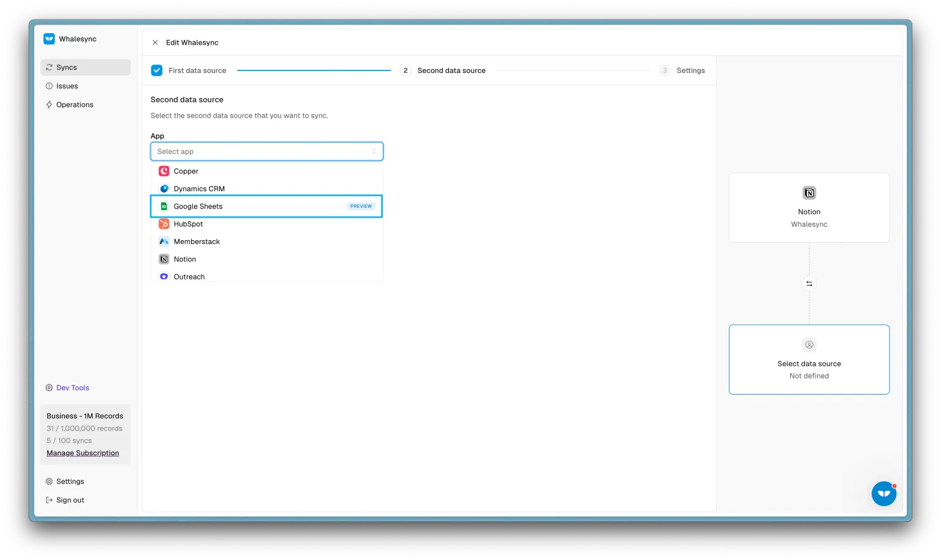Choose Dynamics CRM from the list
The height and width of the screenshot is (560, 941).
[x=266, y=189]
